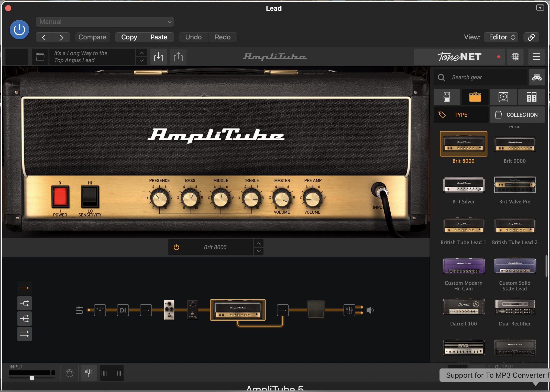Select single series signal routing

[25, 288]
